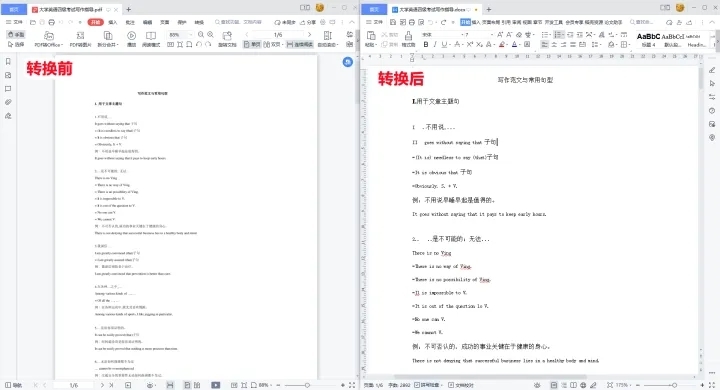The image size is (720, 390).
Task: Toggle continuous reading mode in PDF toolbar
Action: [x=299, y=45]
